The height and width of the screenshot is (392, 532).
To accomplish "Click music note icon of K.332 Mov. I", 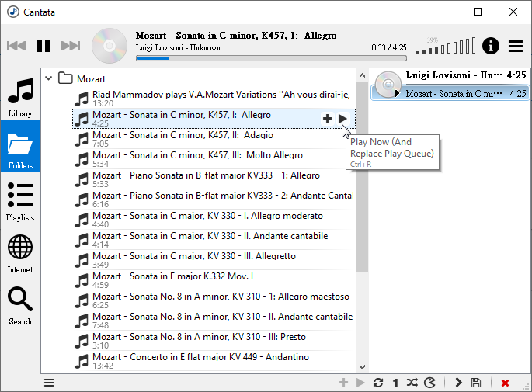I will pos(82,281).
